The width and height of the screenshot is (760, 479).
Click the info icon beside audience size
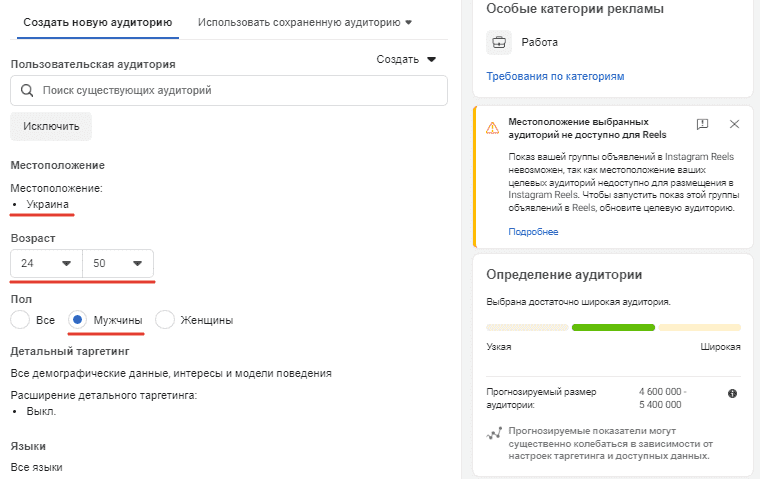732,393
